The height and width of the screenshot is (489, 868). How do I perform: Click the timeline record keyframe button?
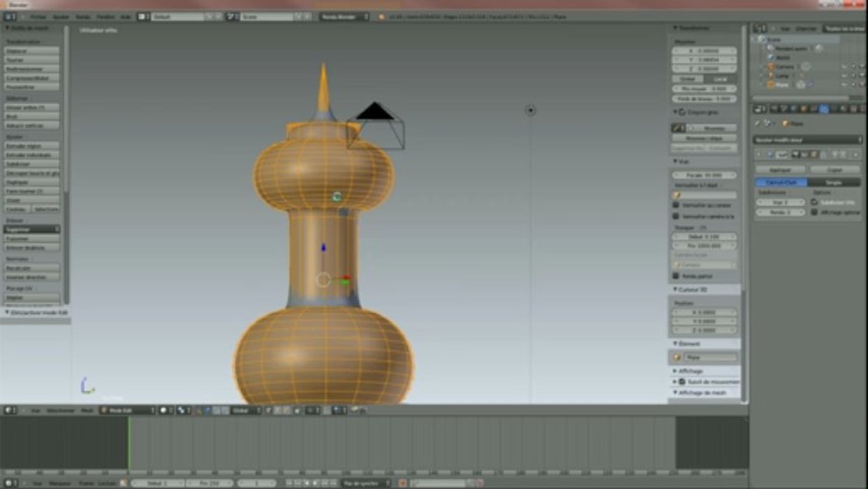point(402,483)
